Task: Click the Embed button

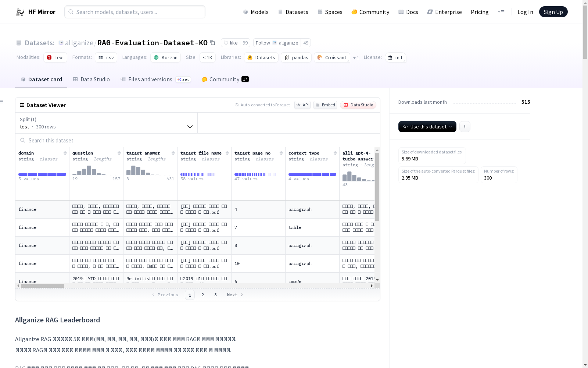Action: [325, 105]
